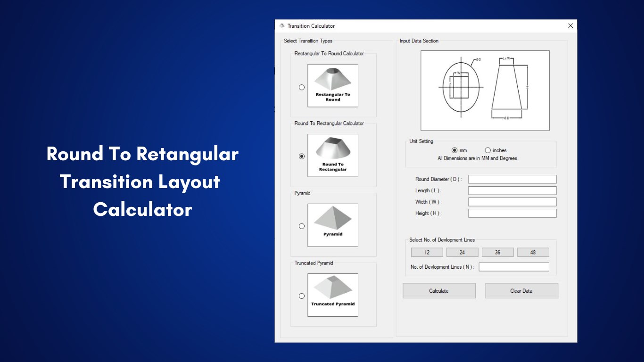Set development lines to 24

(462, 253)
